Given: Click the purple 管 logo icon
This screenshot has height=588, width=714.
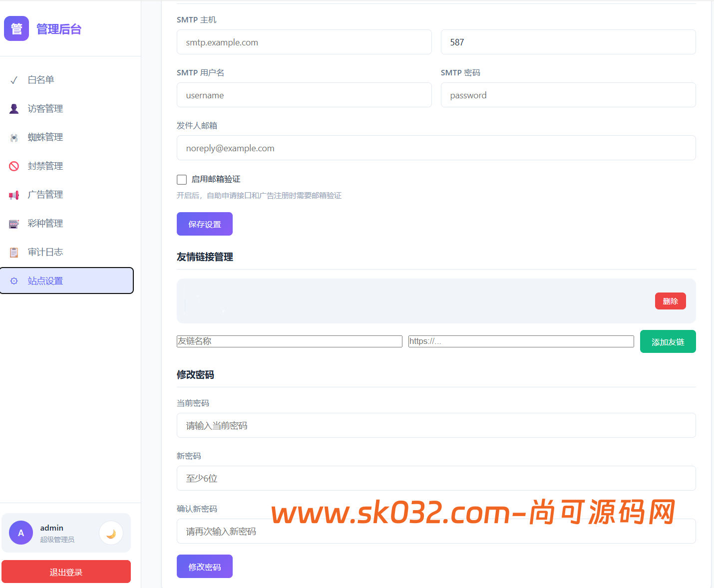Looking at the screenshot, I should click(16, 28).
